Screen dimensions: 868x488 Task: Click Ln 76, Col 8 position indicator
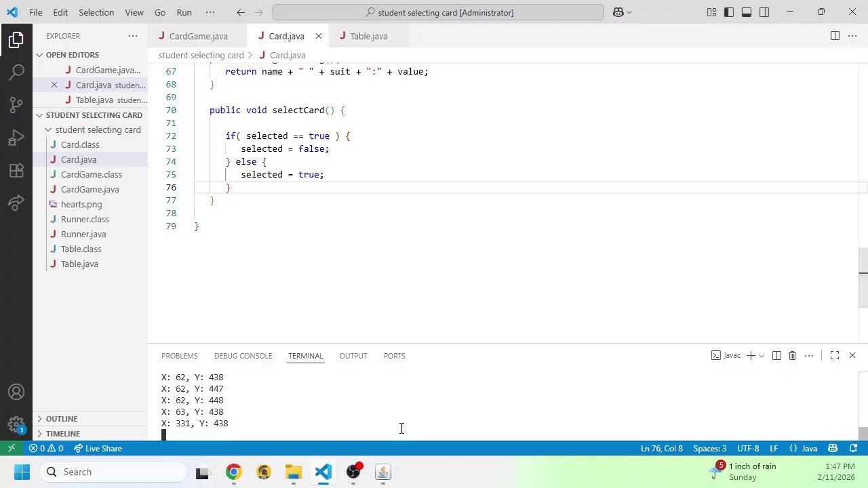(x=662, y=449)
